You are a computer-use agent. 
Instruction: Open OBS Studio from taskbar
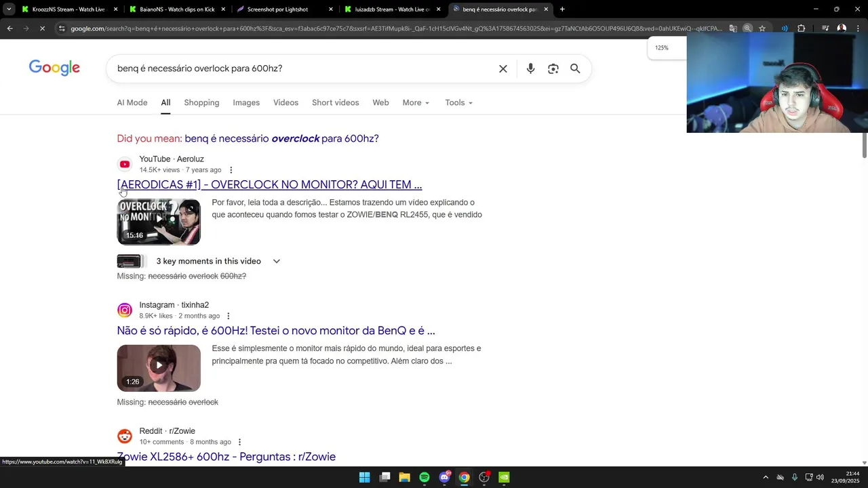point(484,477)
